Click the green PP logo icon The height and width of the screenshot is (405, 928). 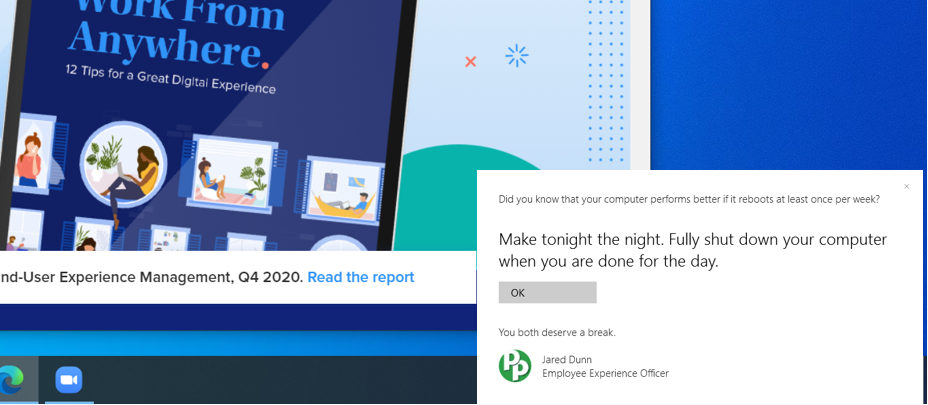[515, 366]
